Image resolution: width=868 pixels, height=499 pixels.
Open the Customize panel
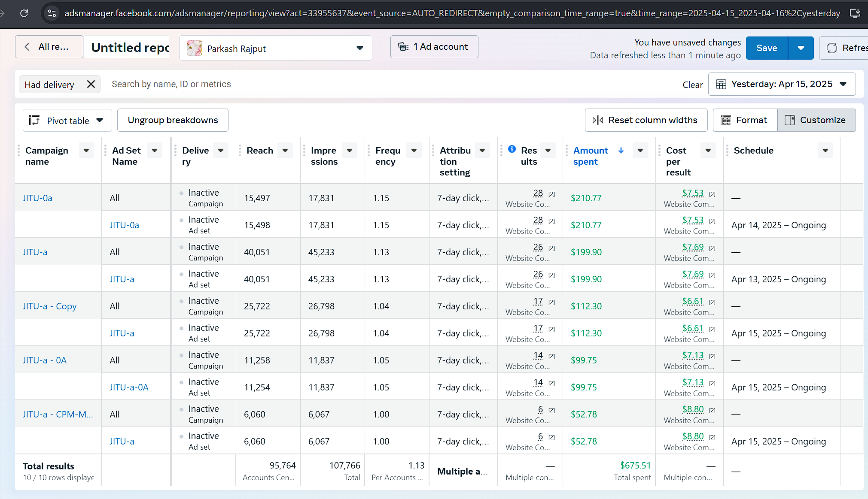click(816, 120)
